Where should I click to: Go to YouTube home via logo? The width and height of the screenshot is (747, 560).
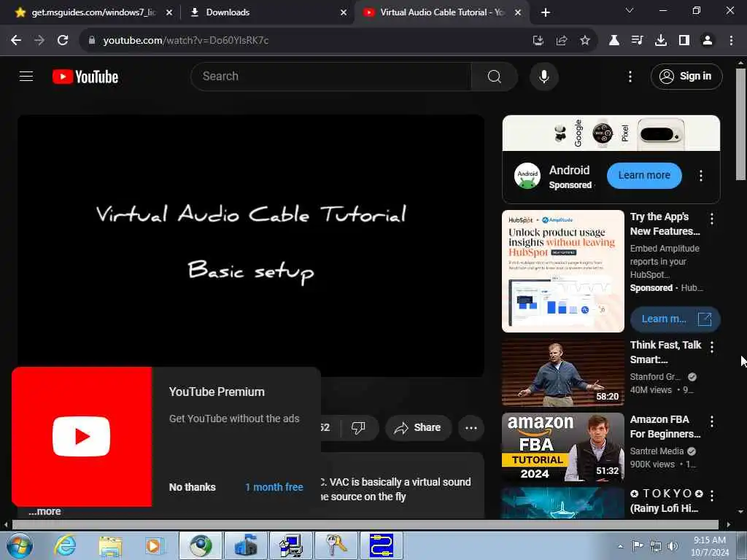[85, 77]
